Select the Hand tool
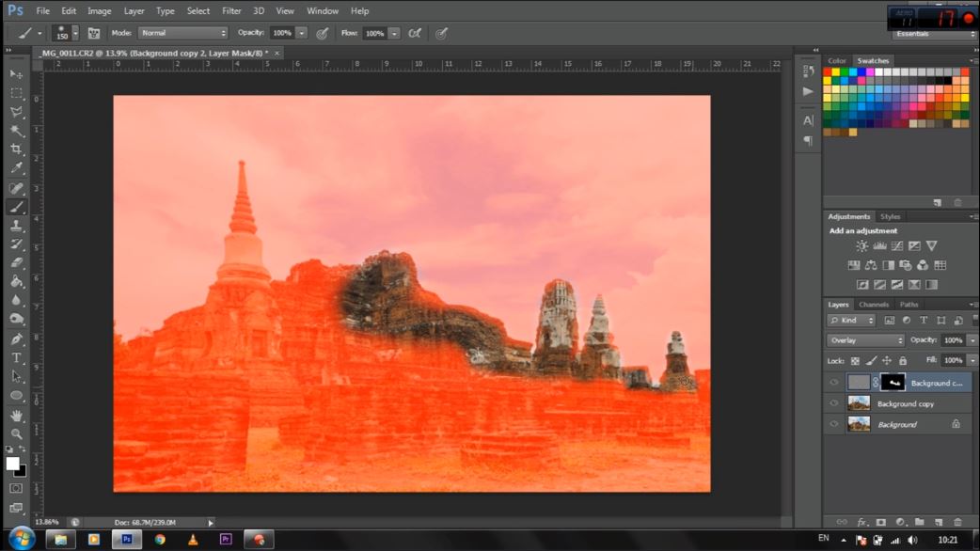 point(16,416)
